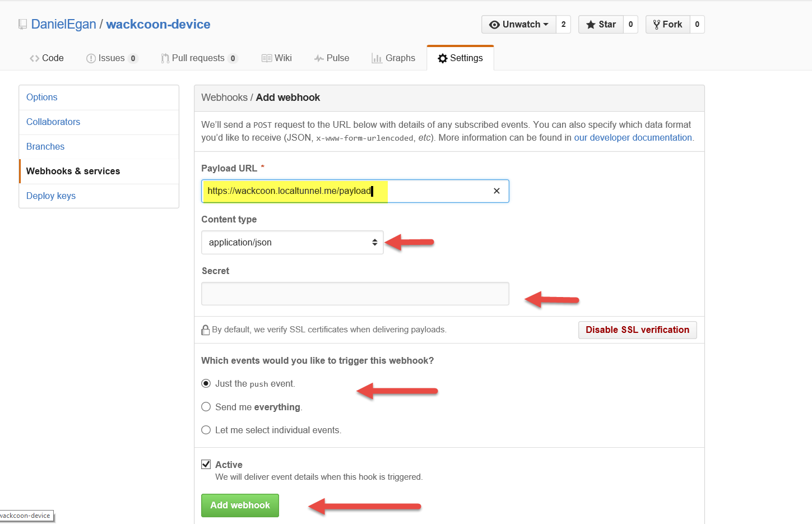This screenshot has width=812, height=524.
Task: Click the repository book icon beside DanielEgan
Action: [x=22, y=24]
